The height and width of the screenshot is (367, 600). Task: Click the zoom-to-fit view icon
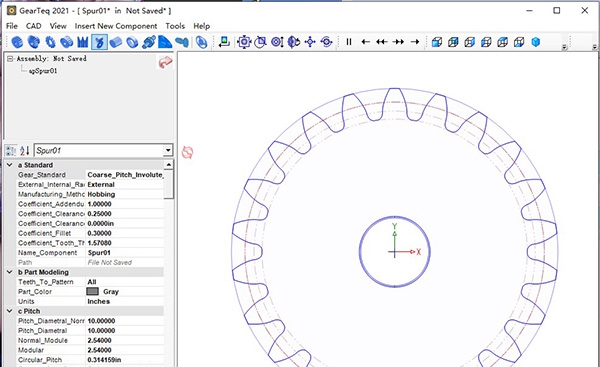tap(244, 42)
